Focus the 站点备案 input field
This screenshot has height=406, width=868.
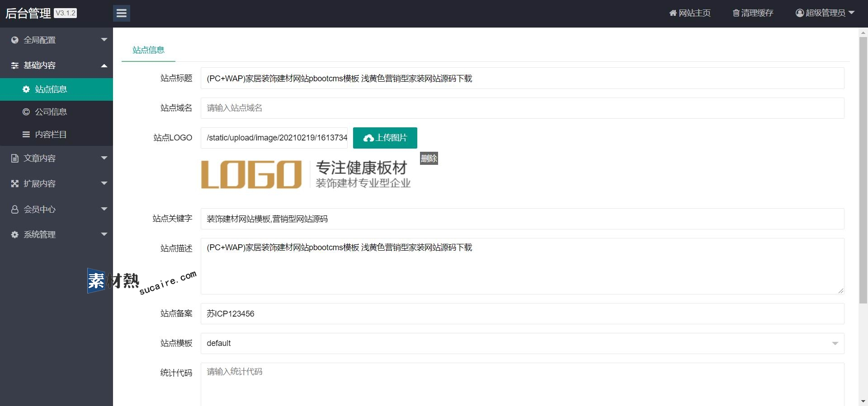pos(522,313)
